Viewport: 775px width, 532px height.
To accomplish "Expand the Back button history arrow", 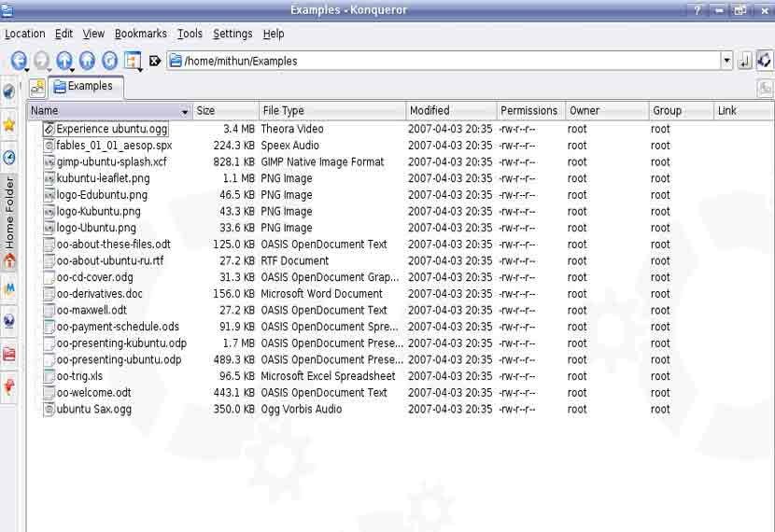I will pos(27,70).
